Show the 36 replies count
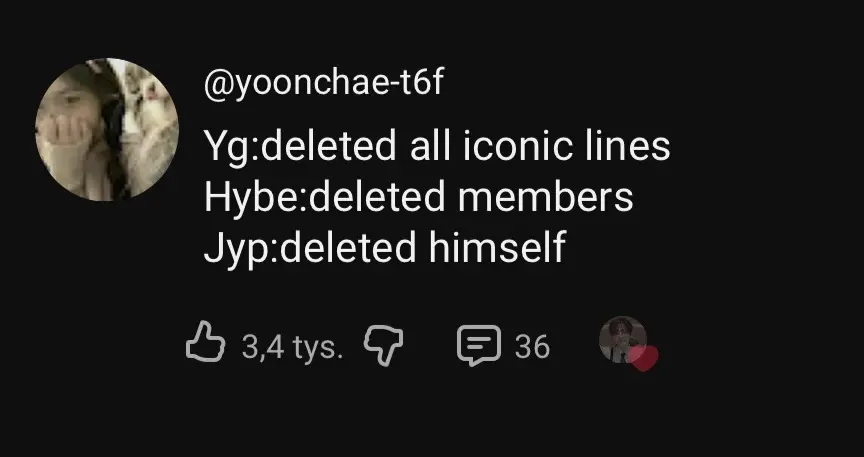The image size is (864, 457). [x=532, y=347]
